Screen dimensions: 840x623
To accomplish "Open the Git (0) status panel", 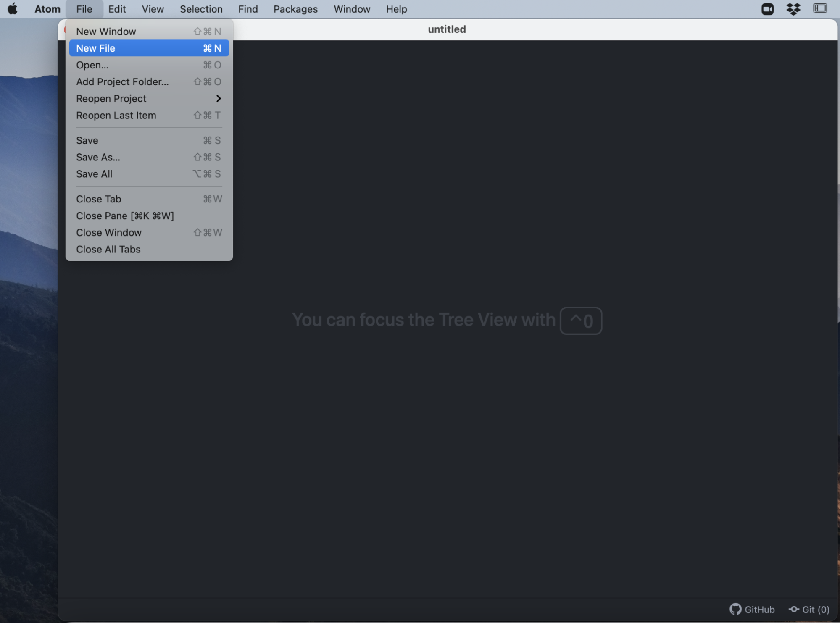I will [809, 610].
